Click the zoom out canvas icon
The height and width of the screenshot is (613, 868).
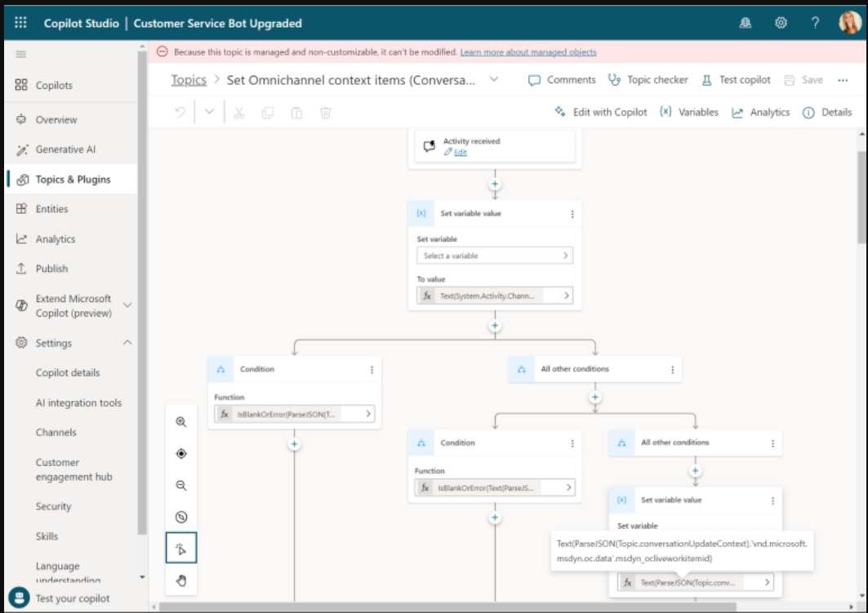point(181,486)
